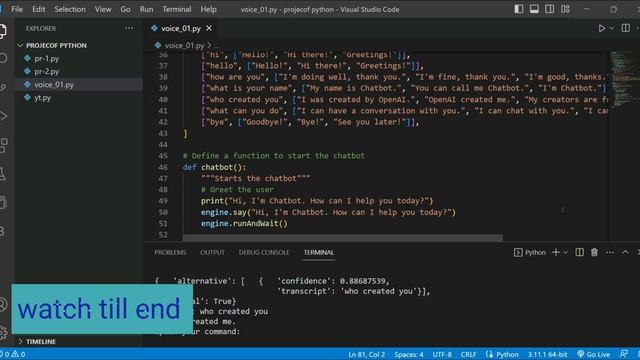The height and width of the screenshot is (360, 640).
Task: Open terminal panel more actions ellipsis
Action: 610,252
